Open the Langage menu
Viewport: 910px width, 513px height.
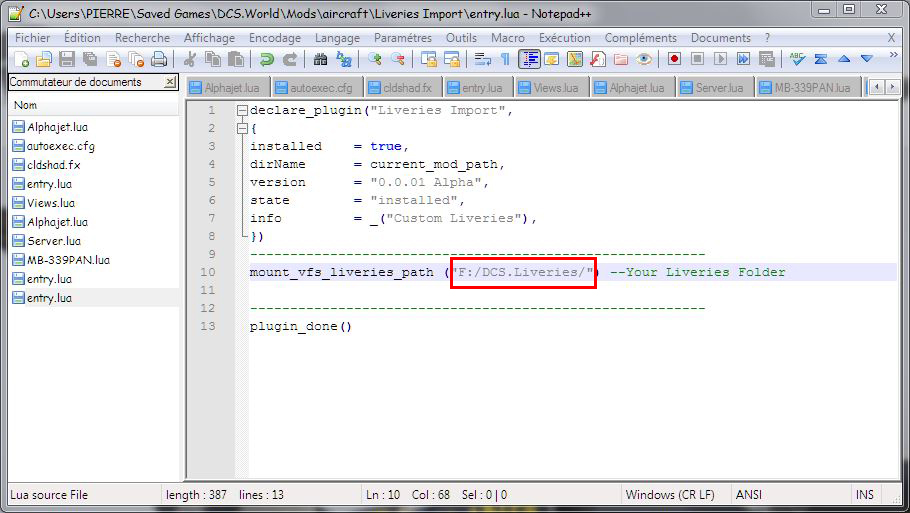click(337, 38)
